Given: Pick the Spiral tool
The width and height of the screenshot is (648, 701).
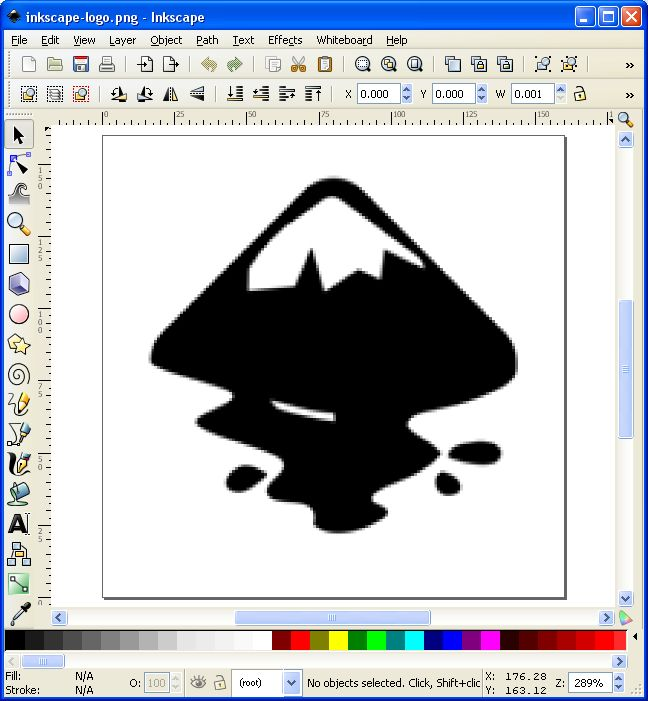Looking at the screenshot, I should [19, 374].
